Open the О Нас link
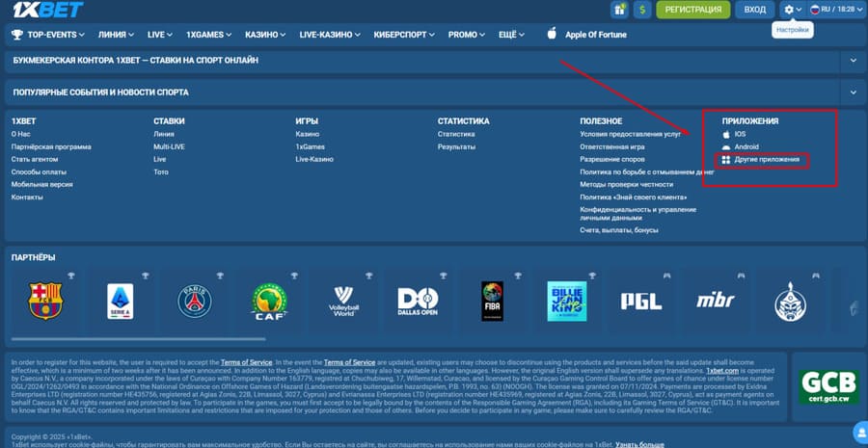The image size is (868, 448). [x=21, y=134]
